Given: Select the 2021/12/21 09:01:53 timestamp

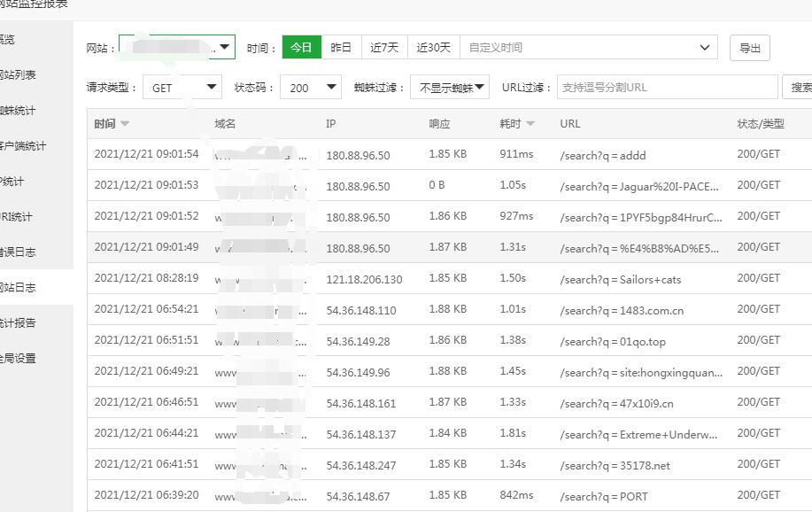Looking at the screenshot, I should tap(146, 185).
